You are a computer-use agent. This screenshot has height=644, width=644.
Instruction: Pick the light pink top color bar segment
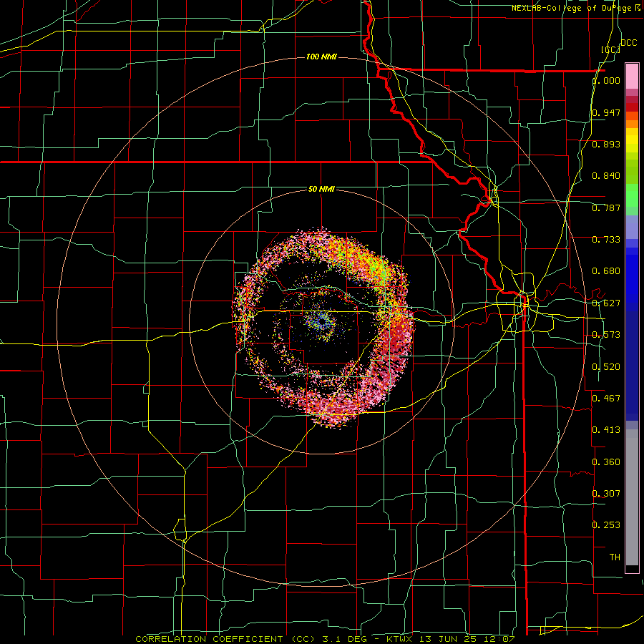pos(632,76)
